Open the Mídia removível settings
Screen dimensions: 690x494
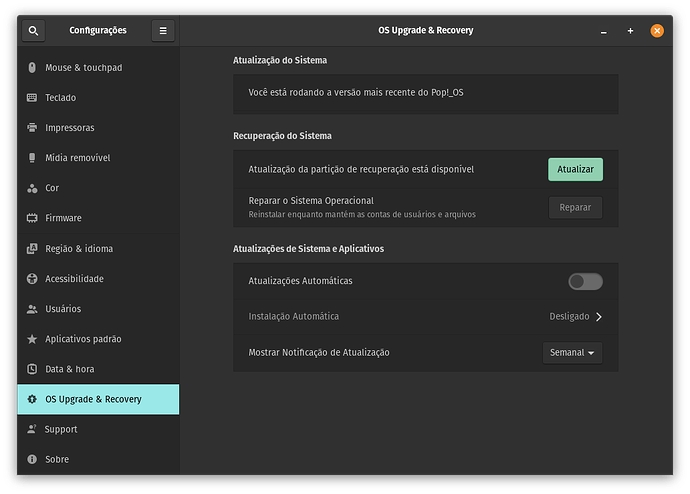(77, 158)
